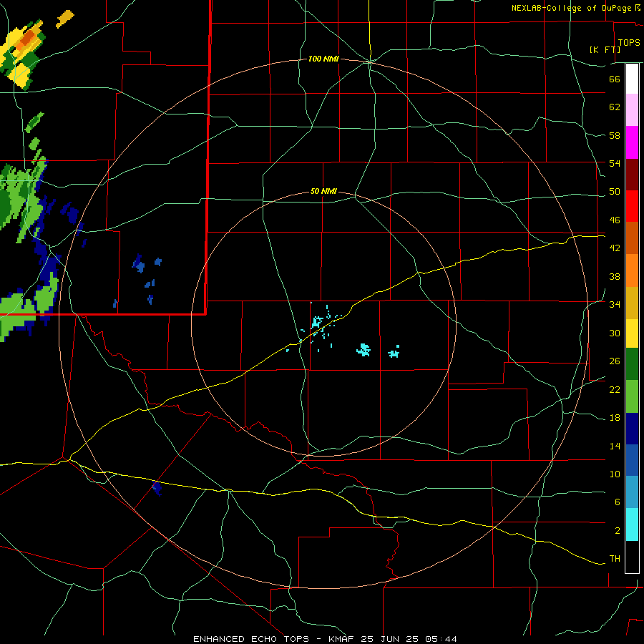Click the '46' legend value
Image resolution: width=644 pixels, height=644 pixels.
(x=615, y=220)
